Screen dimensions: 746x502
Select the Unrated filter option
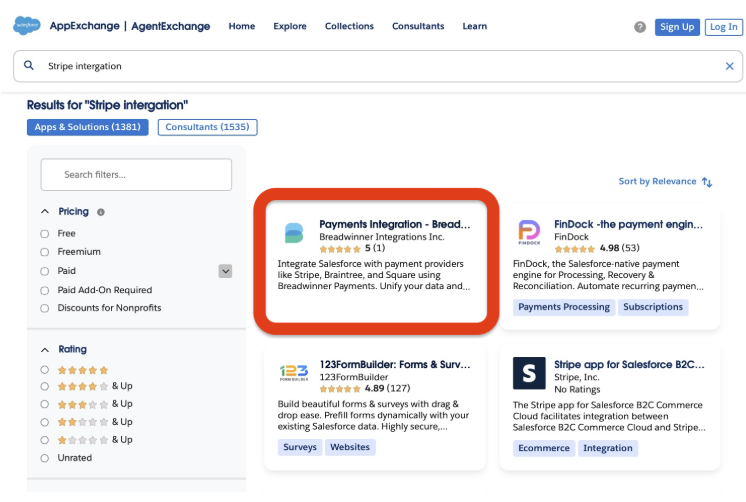coord(45,458)
